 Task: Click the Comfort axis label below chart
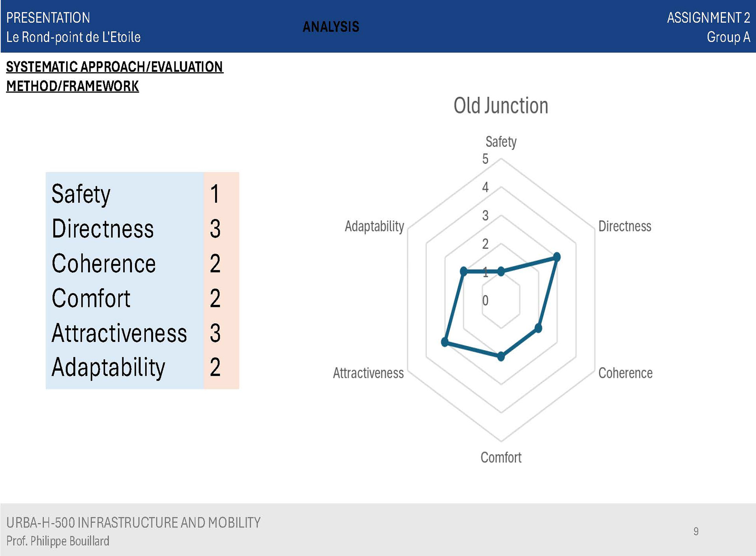500,457
